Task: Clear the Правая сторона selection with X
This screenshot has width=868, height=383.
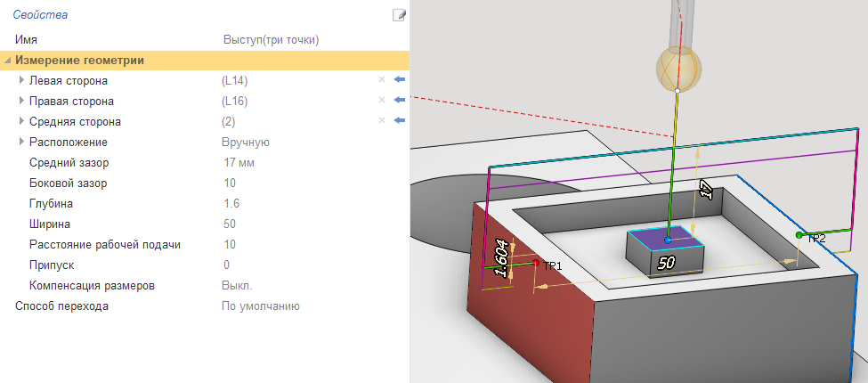Action: click(x=382, y=101)
